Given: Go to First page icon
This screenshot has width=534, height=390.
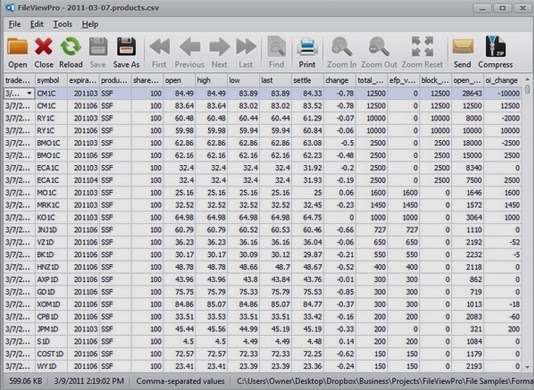Looking at the screenshot, I should (x=159, y=47).
